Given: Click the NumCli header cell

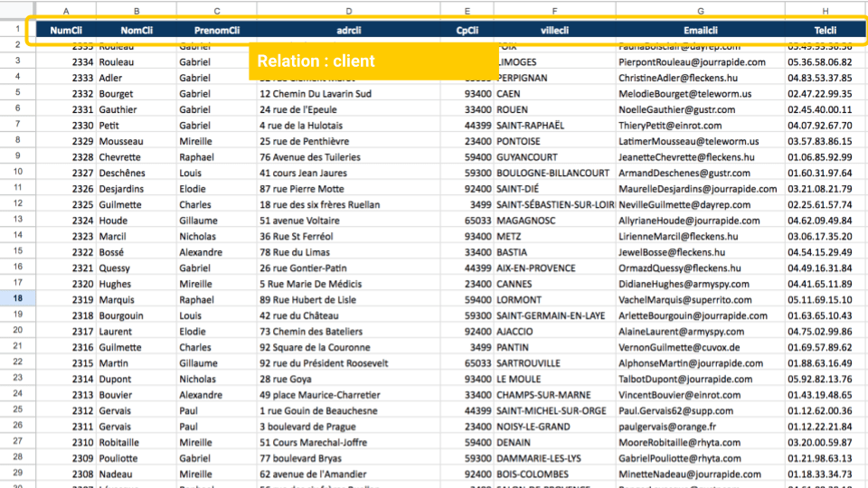Looking at the screenshot, I should point(66,30).
